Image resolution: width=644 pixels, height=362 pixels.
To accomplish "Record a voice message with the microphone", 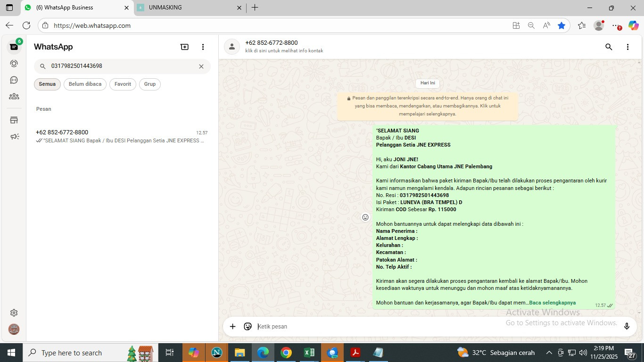I will [x=627, y=326].
